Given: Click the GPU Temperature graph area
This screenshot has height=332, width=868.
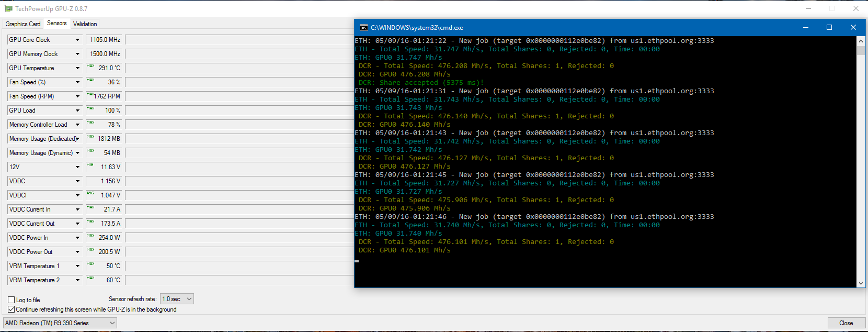Looking at the screenshot, I should coord(239,68).
